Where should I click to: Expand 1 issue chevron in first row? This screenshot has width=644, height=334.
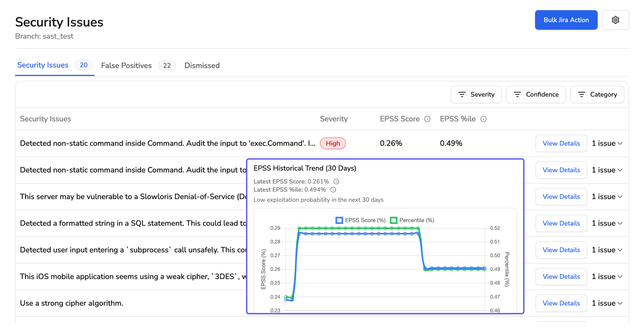click(x=620, y=143)
